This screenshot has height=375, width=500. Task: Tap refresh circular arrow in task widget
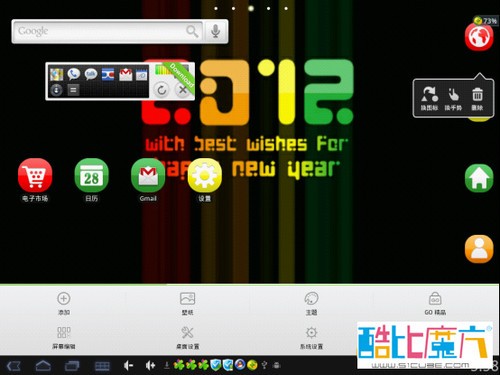(161, 90)
